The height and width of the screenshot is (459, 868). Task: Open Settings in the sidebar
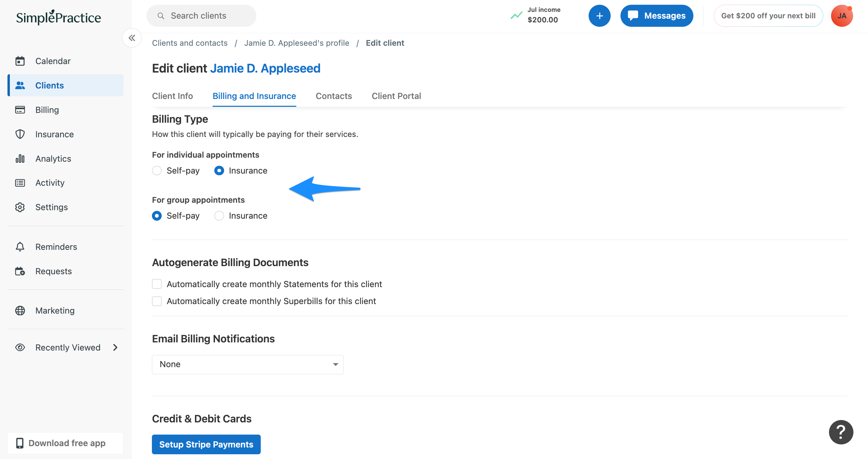(65, 207)
